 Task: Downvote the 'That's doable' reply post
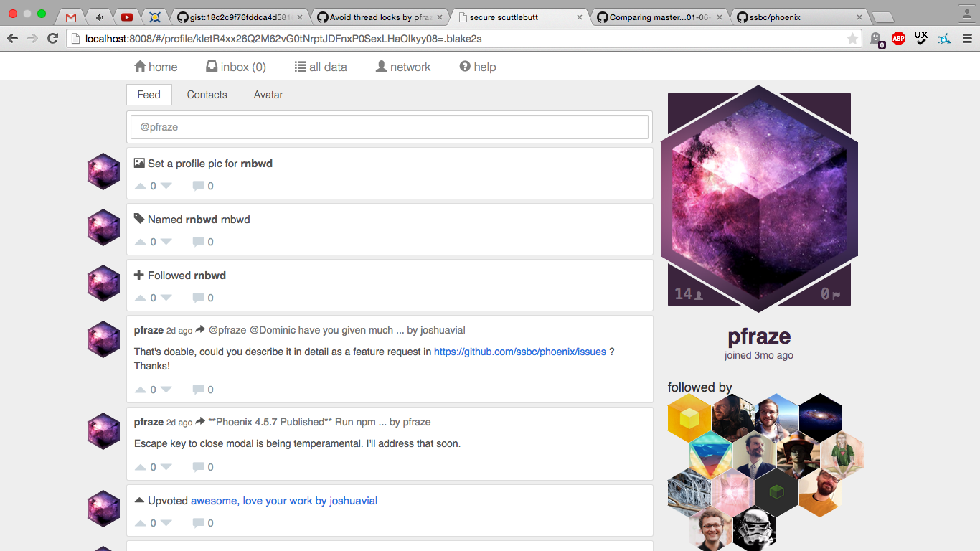166,390
